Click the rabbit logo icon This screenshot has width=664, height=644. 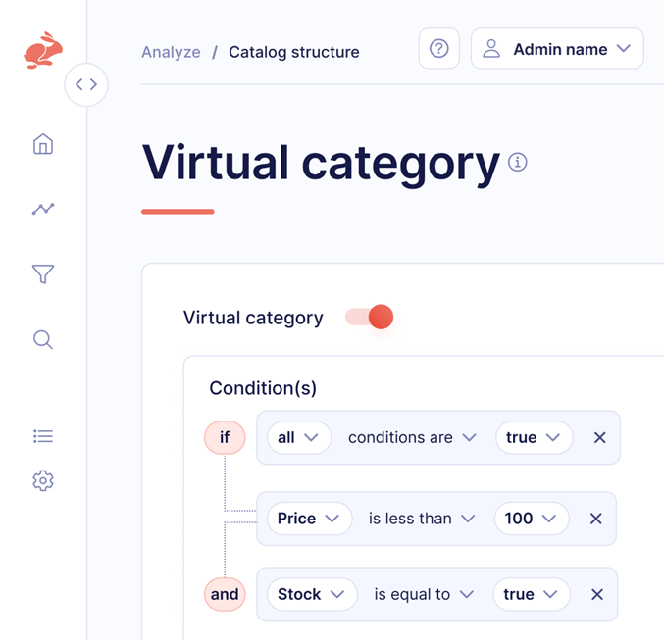pos(43,51)
